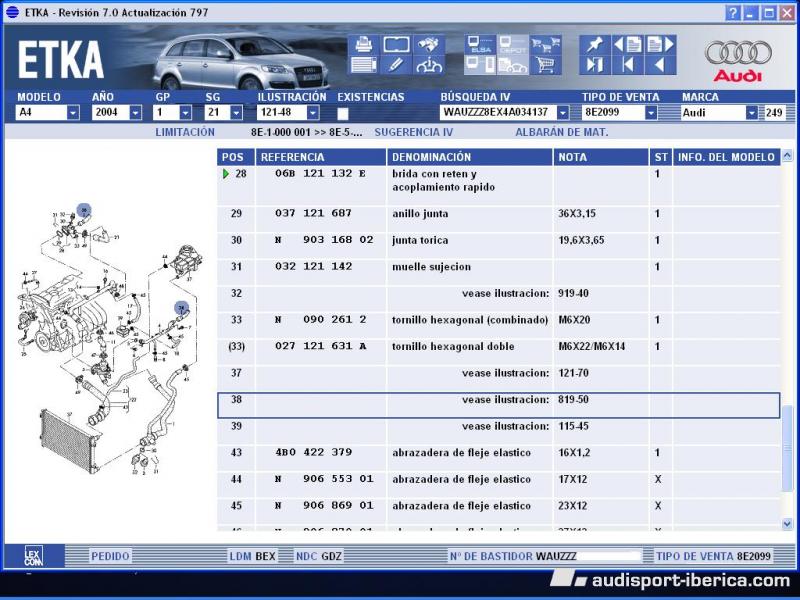Click the printer icon in the toolbar
The width and height of the screenshot is (800, 600).
tap(363, 44)
